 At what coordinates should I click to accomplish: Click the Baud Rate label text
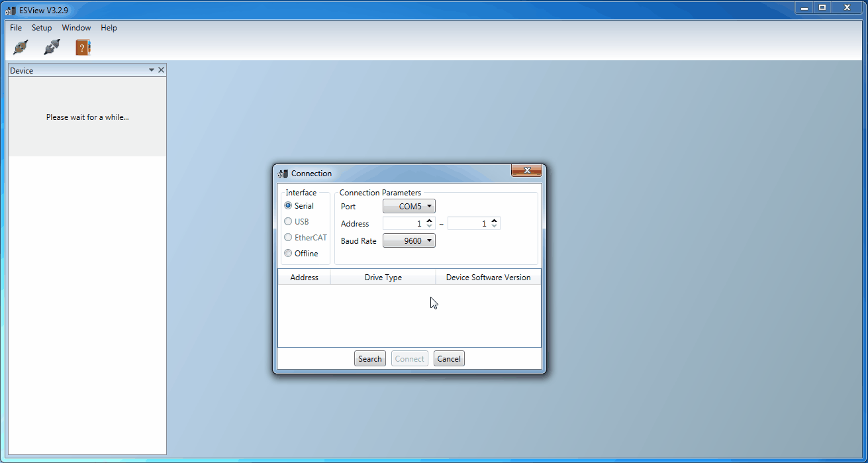[x=359, y=241]
